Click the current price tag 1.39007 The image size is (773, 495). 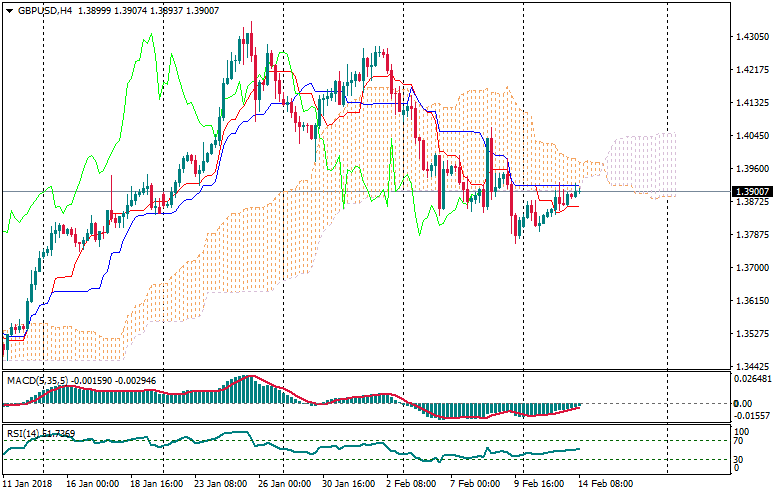(x=751, y=191)
